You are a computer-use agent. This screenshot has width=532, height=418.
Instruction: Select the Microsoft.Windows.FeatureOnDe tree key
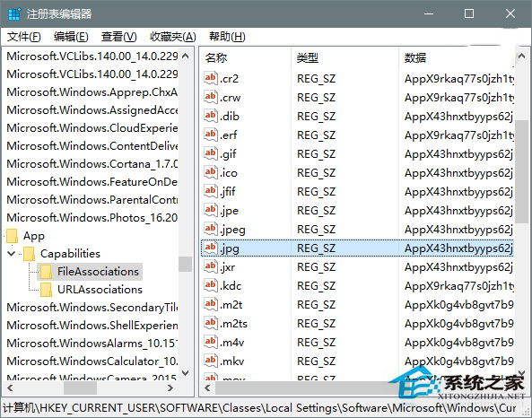92,182
